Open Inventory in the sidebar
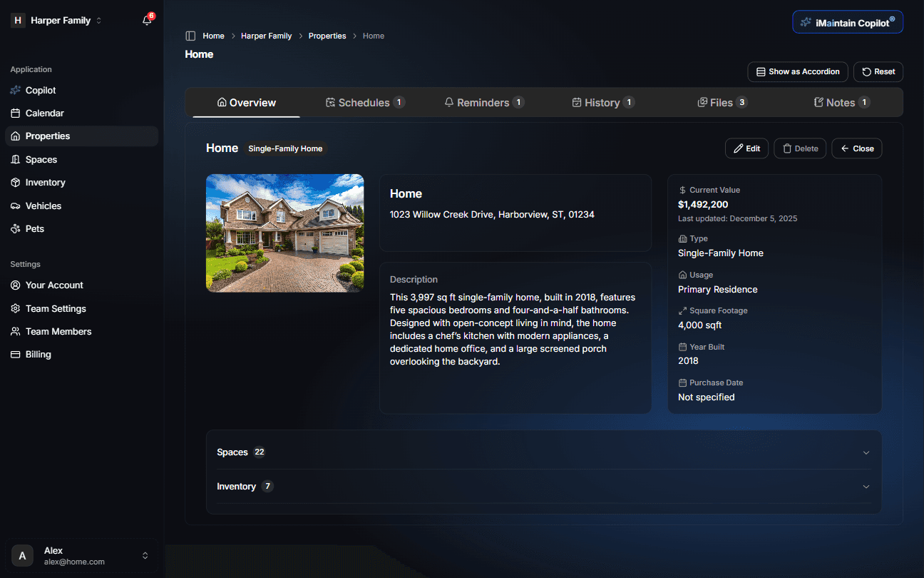924x578 pixels. [45, 183]
